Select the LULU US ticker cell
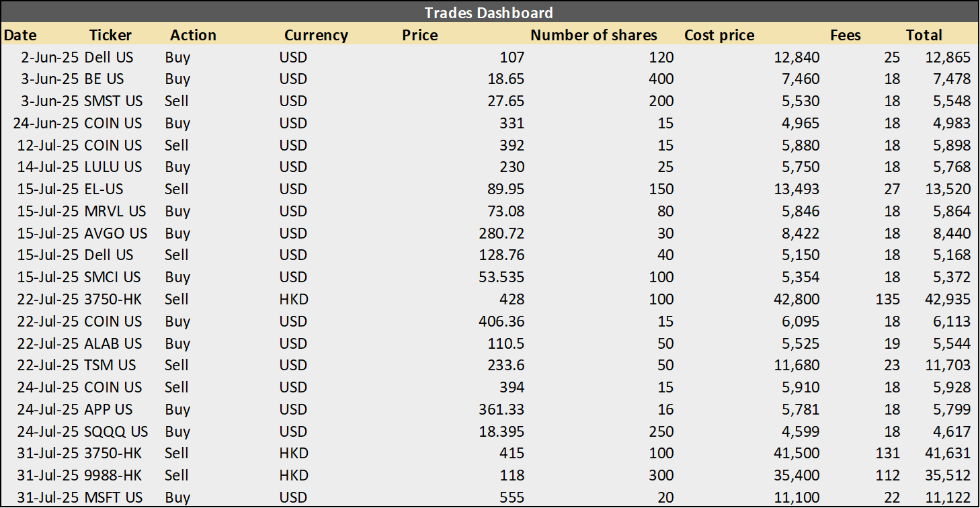The width and height of the screenshot is (980, 508). pyautogui.click(x=113, y=167)
